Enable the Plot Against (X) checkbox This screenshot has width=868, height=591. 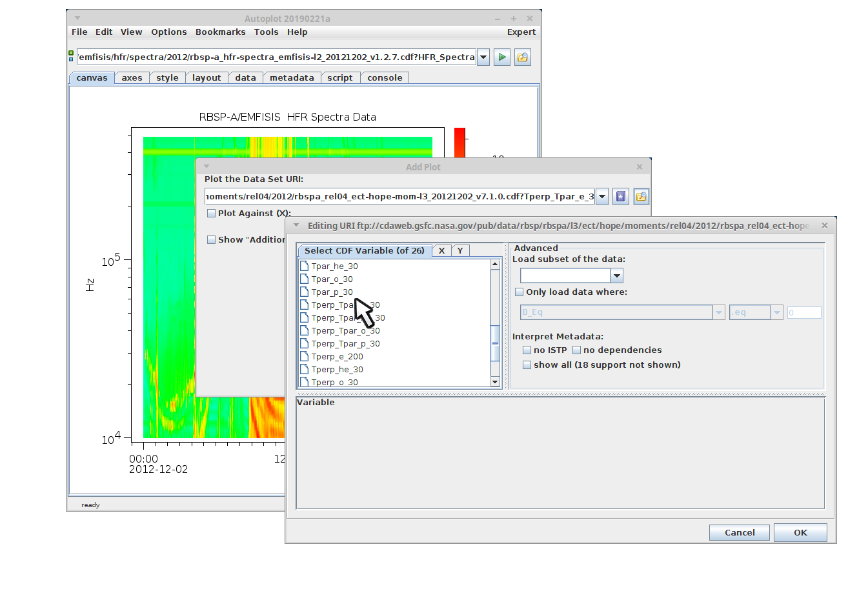[211, 214]
